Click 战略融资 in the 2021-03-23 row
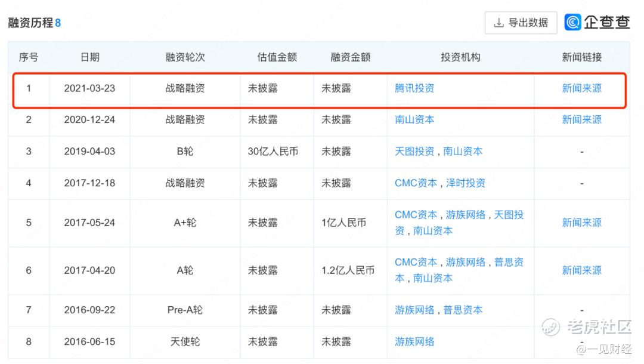The image size is (644, 364). point(185,88)
